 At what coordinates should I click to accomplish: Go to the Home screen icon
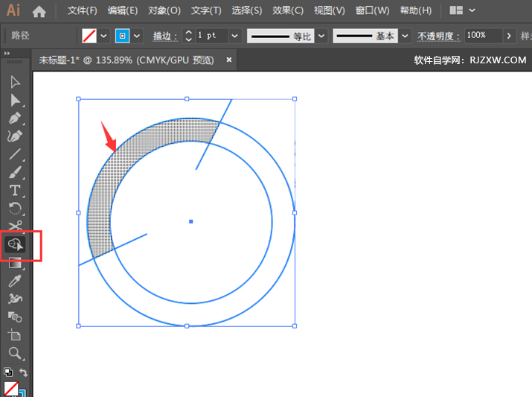point(39,12)
